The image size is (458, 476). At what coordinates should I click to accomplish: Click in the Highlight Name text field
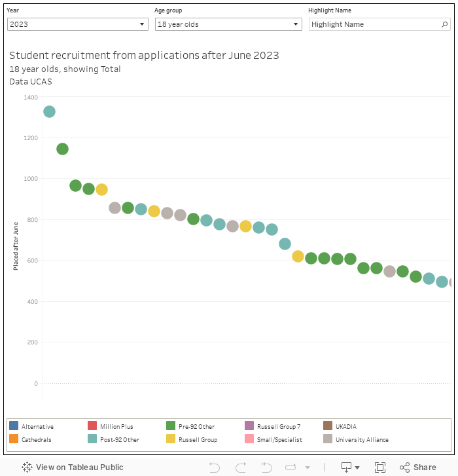(x=373, y=24)
